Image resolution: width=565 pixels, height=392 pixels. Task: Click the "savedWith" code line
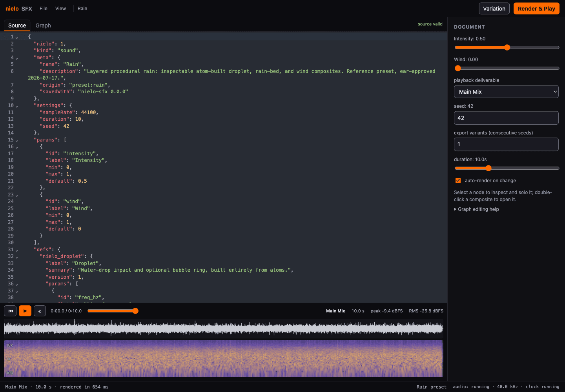click(84, 92)
